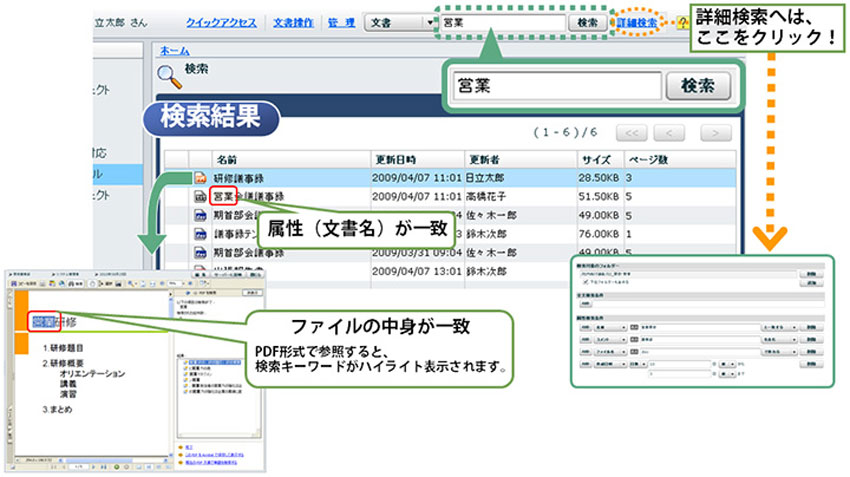Screen dimensions: 850x477
Task: Go to the next results page
Action: click(715, 133)
